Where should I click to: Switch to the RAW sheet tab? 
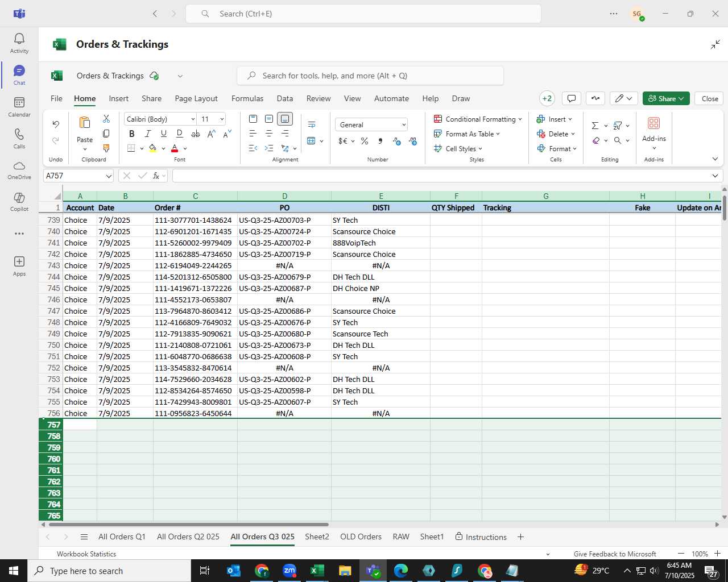point(401,537)
